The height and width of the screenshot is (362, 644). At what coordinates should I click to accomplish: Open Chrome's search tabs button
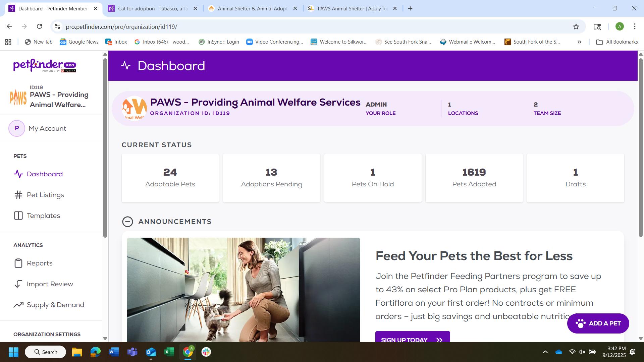coord(597,26)
